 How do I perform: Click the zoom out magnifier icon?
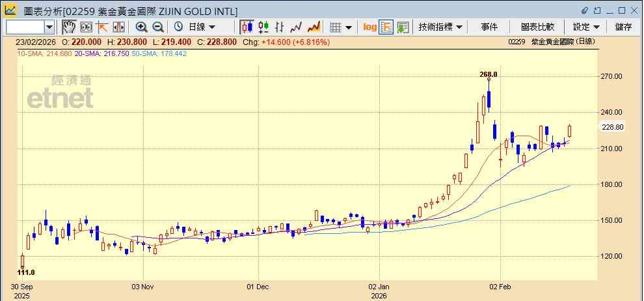tap(158, 27)
